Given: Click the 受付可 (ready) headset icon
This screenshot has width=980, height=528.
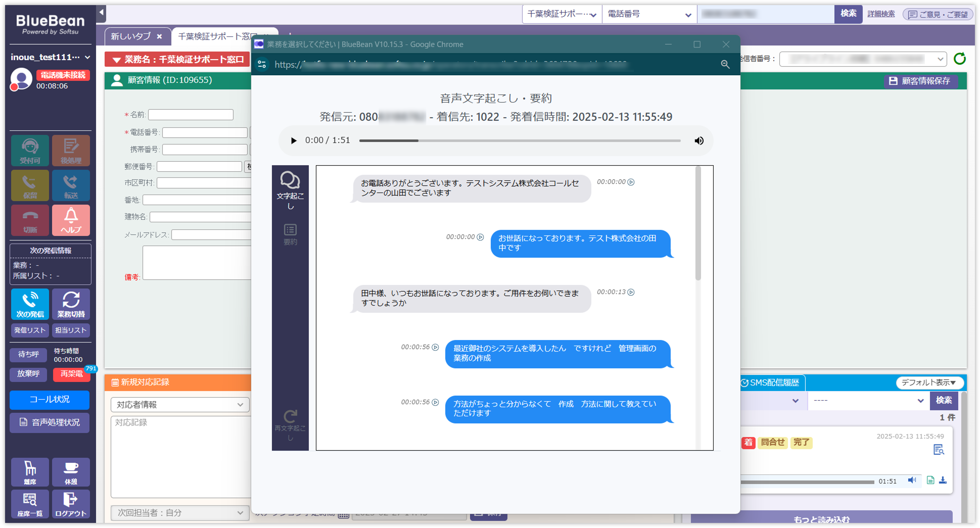Looking at the screenshot, I should pos(30,150).
